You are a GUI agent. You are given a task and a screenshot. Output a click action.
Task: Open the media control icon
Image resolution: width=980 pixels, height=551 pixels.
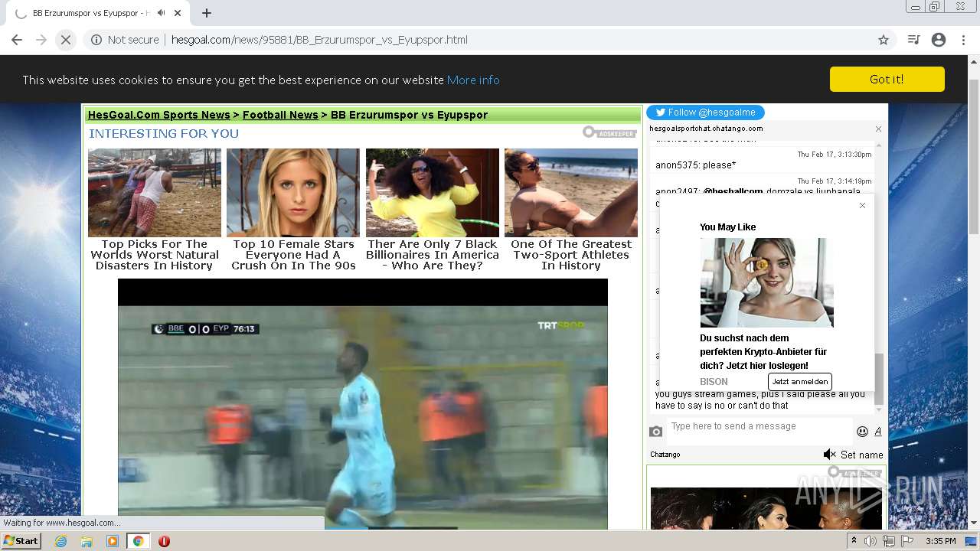point(913,40)
